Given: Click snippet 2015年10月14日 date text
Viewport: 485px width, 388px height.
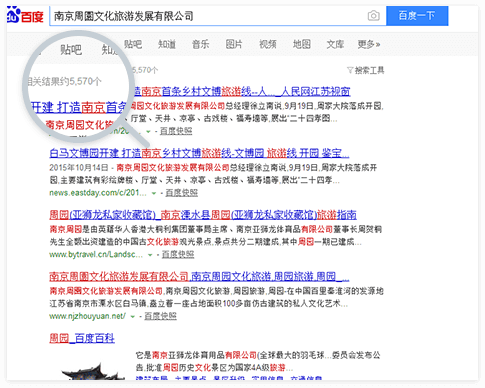Looking at the screenshot, I should (79, 167).
